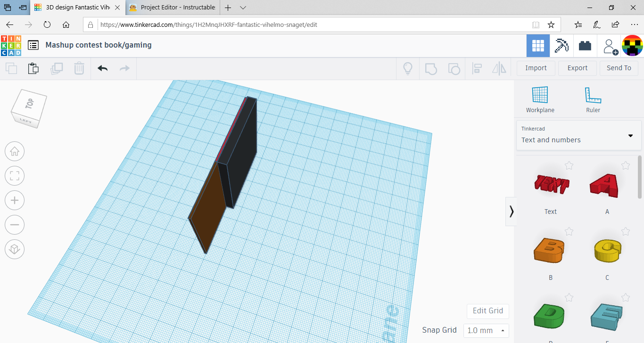Favorite the letter B shape star
This screenshot has height=343, width=644.
[569, 231]
